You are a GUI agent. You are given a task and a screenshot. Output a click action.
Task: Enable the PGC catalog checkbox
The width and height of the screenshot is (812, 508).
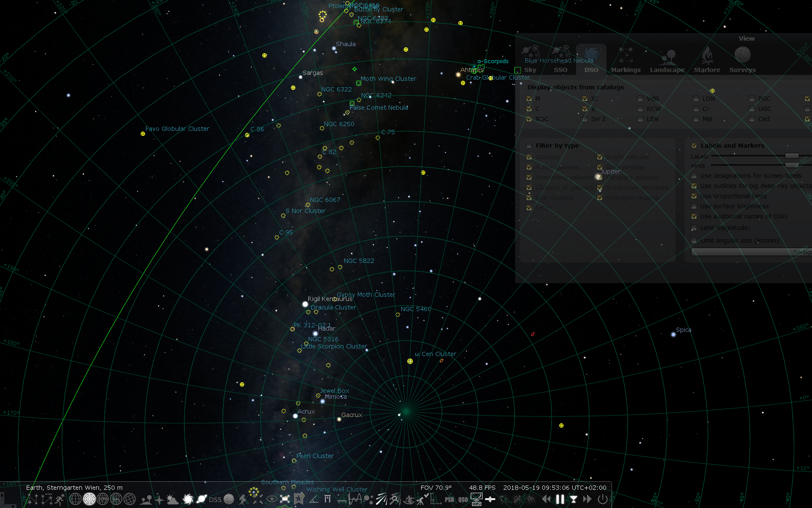pos(752,99)
